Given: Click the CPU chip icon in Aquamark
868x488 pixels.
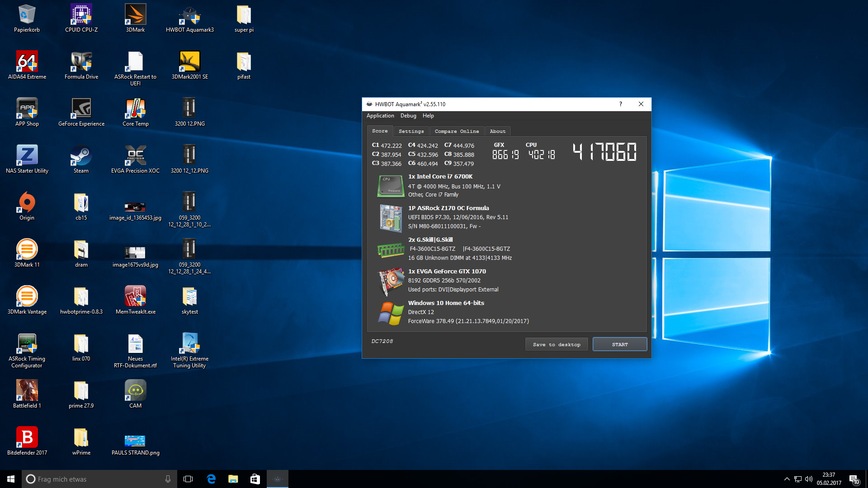Looking at the screenshot, I should tap(391, 186).
